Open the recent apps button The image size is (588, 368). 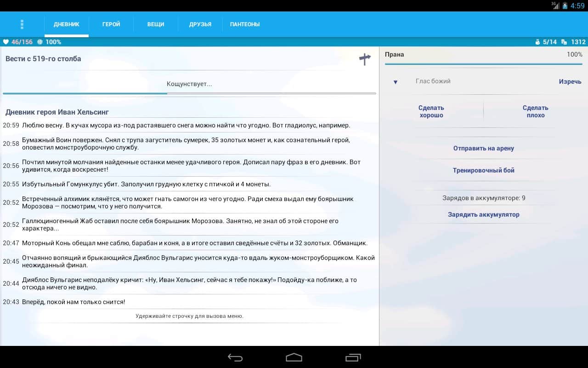coord(353,357)
